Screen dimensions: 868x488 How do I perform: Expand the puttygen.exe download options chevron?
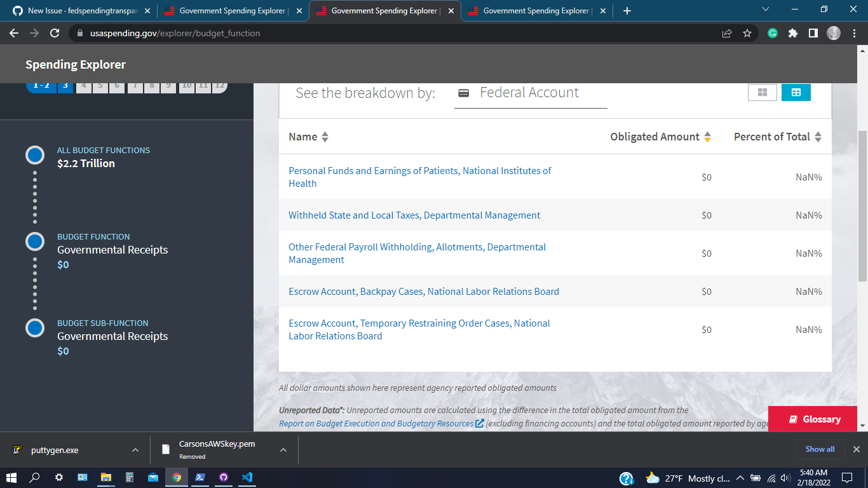coord(135,449)
